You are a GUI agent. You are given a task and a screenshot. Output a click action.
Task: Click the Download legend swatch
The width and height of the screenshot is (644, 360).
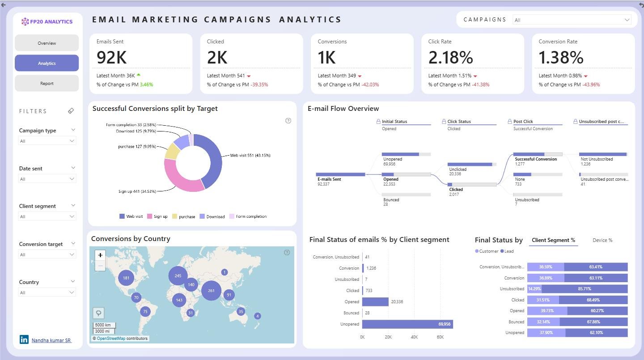click(x=202, y=216)
